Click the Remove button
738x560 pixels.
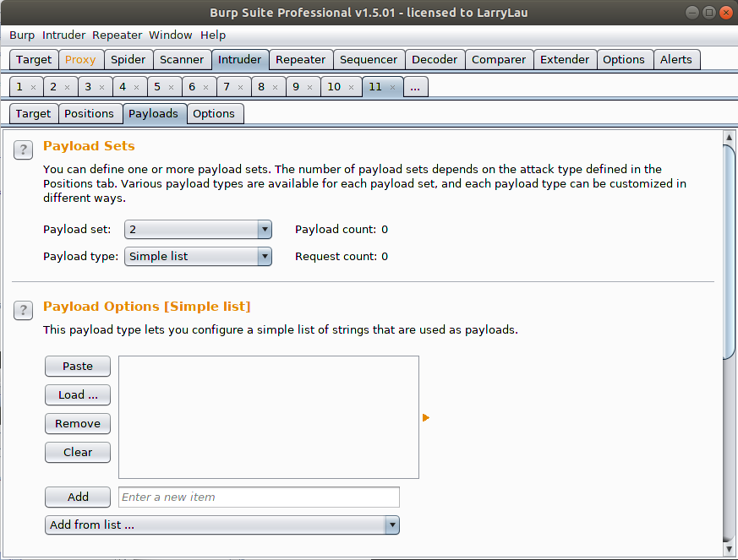pyautogui.click(x=78, y=424)
